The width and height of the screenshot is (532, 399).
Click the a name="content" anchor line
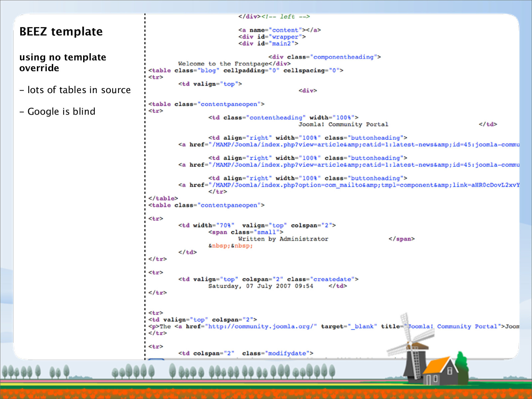pos(279,30)
